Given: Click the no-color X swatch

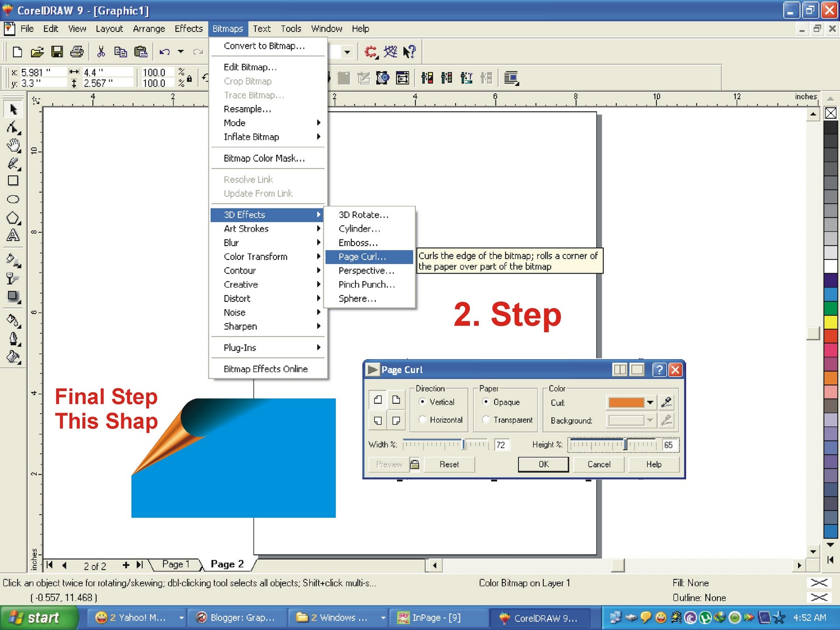Looking at the screenshot, I should [x=831, y=113].
